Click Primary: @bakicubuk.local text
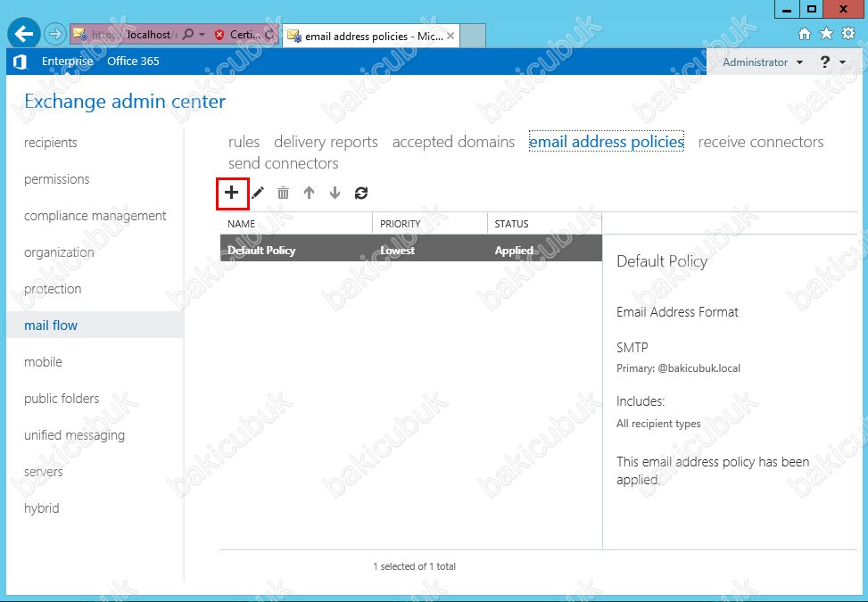The height and width of the screenshot is (602, 868). (678, 368)
